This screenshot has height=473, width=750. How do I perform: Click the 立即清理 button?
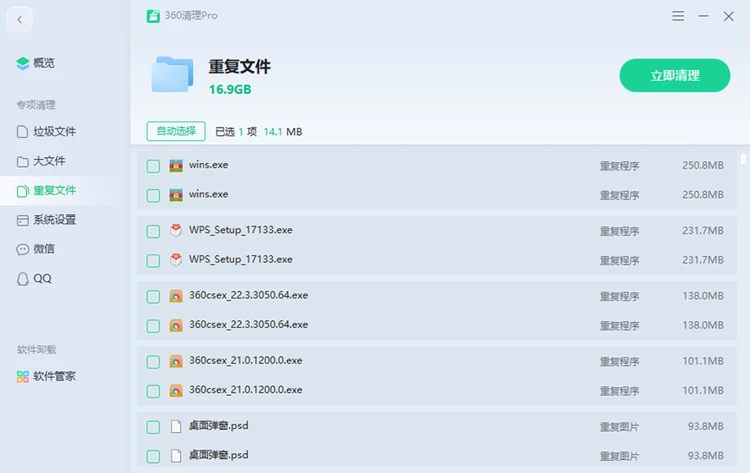[x=674, y=76]
